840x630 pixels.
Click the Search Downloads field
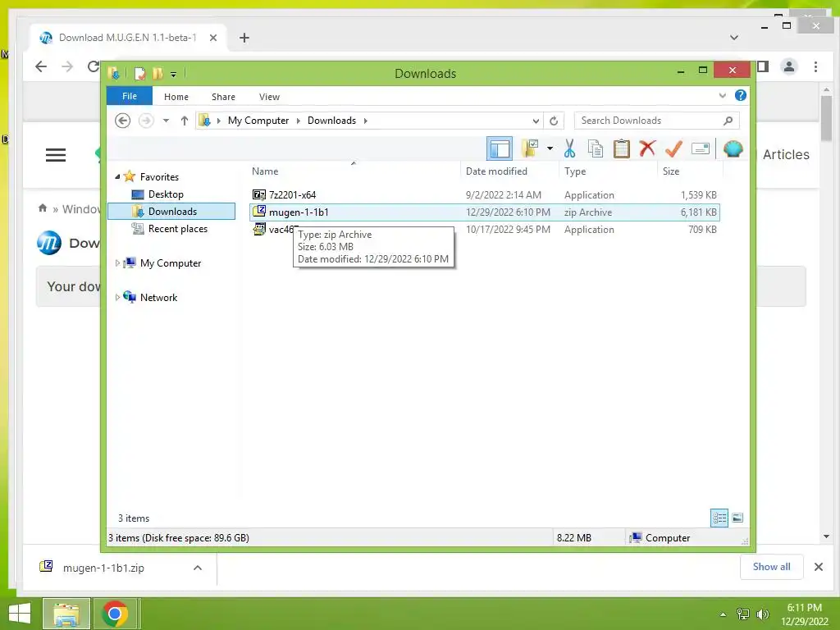point(656,121)
